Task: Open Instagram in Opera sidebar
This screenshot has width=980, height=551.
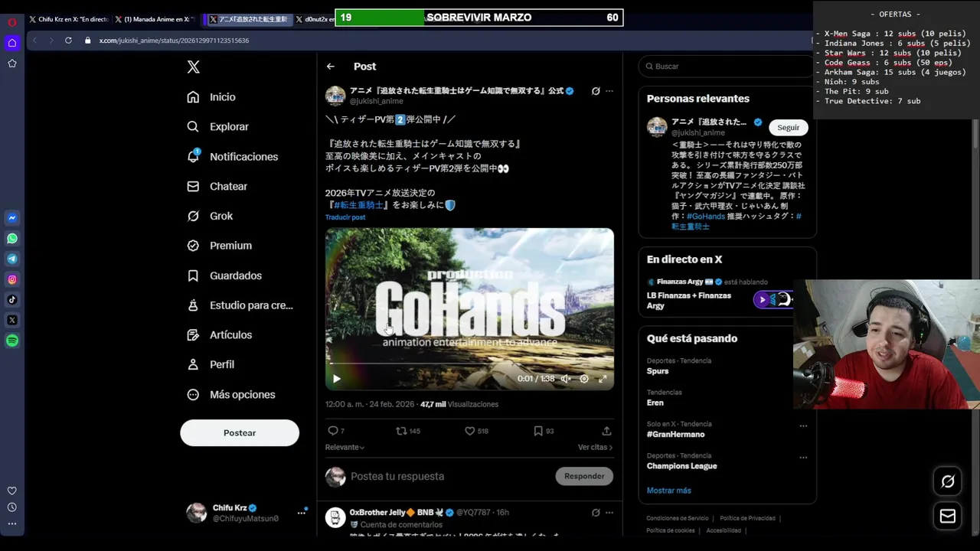Action: (12, 280)
